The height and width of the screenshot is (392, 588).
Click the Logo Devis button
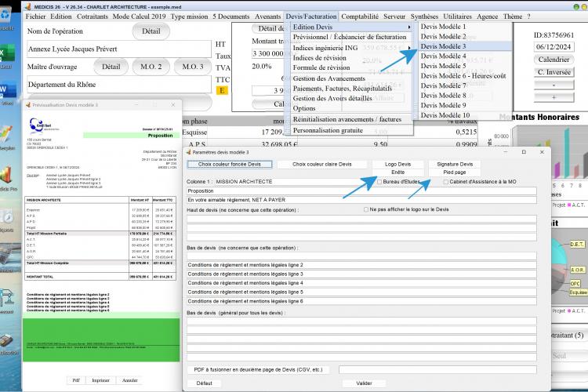[397, 165]
